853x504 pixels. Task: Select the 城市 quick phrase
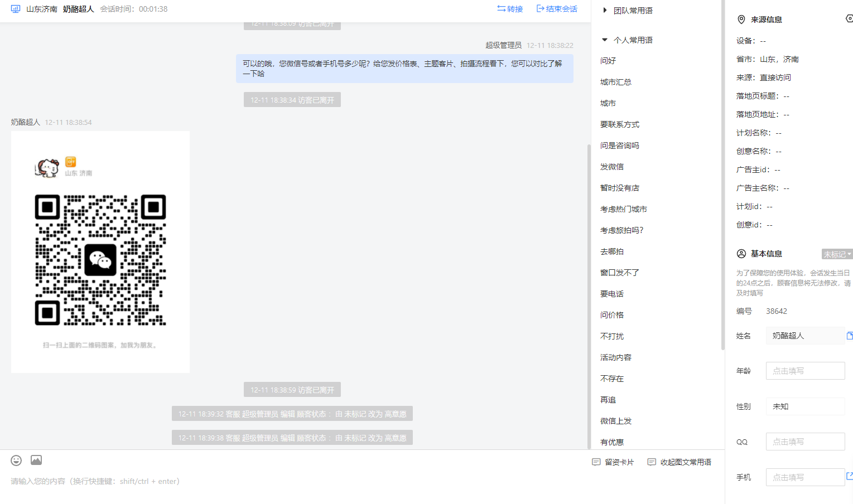click(608, 103)
